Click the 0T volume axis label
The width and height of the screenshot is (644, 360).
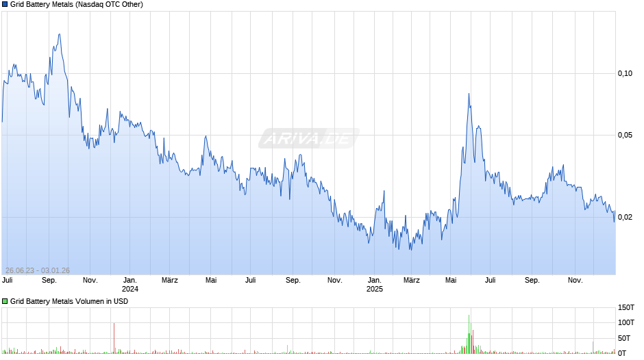(622, 353)
